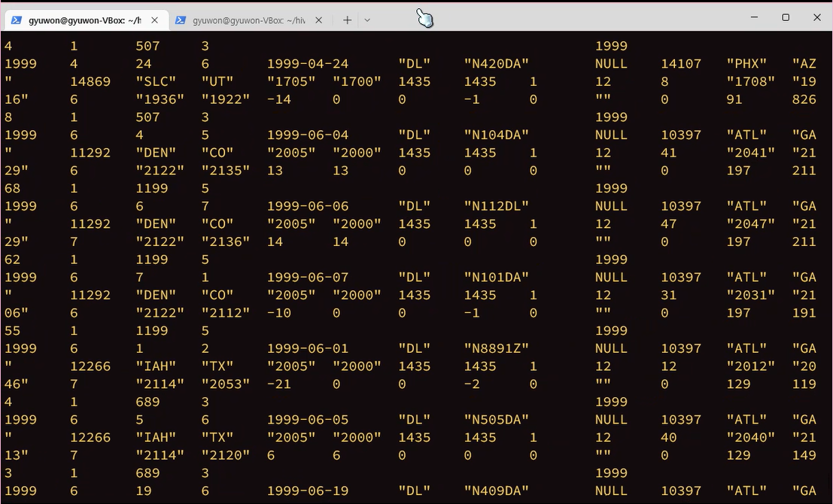Click the state code "UT"
This screenshot has width=833, height=504.
pyautogui.click(x=217, y=82)
